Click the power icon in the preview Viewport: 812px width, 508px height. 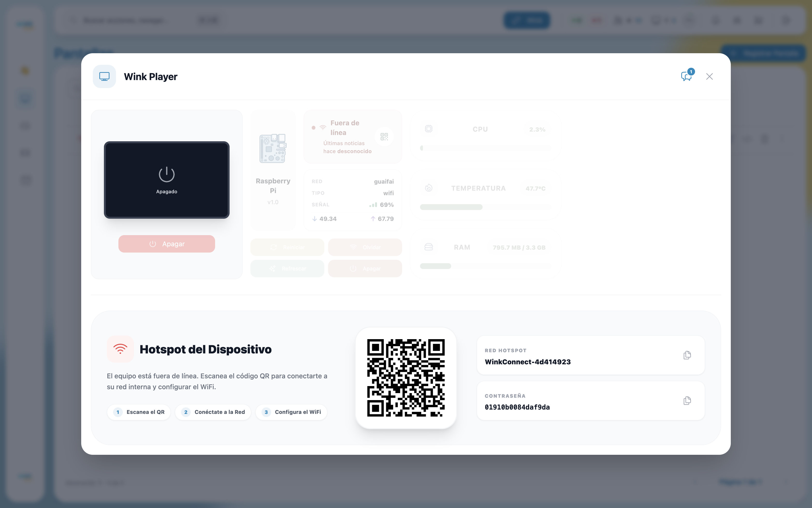click(167, 174)
